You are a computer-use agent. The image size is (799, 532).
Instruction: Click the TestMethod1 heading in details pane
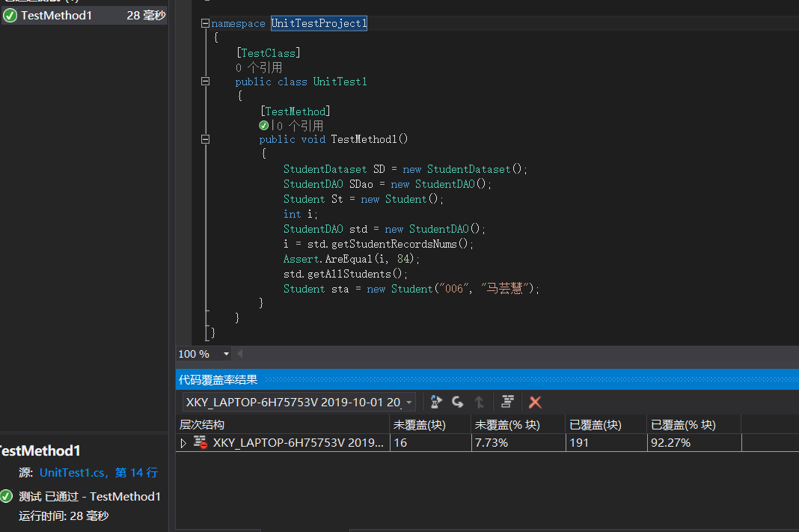(40, 450)
